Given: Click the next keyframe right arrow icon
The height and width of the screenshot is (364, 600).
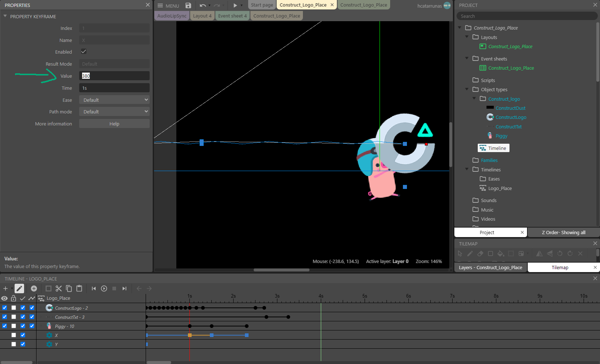Looking at the screenshot, I should coord(149,289).
